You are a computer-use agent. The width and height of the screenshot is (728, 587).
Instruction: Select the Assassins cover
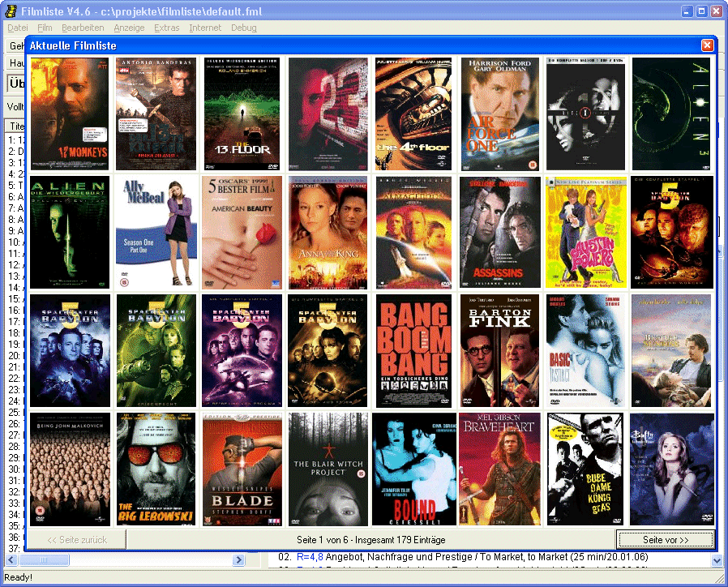tap(500, 232)
